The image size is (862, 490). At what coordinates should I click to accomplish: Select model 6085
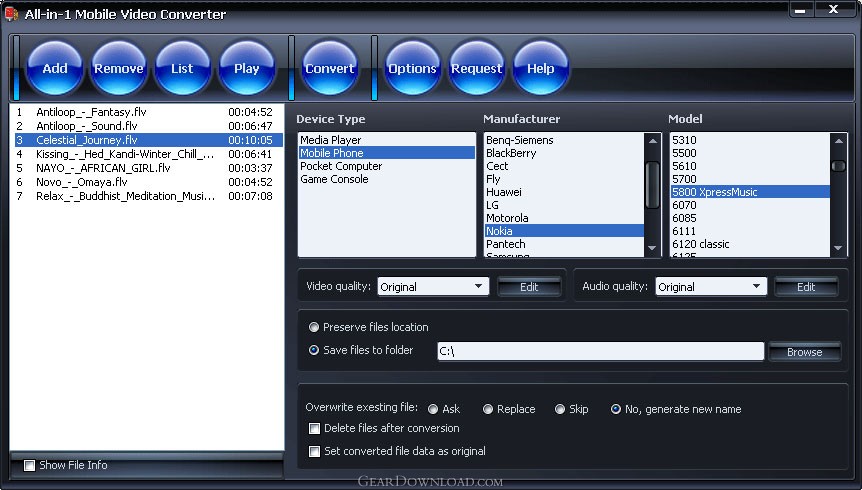750,218
